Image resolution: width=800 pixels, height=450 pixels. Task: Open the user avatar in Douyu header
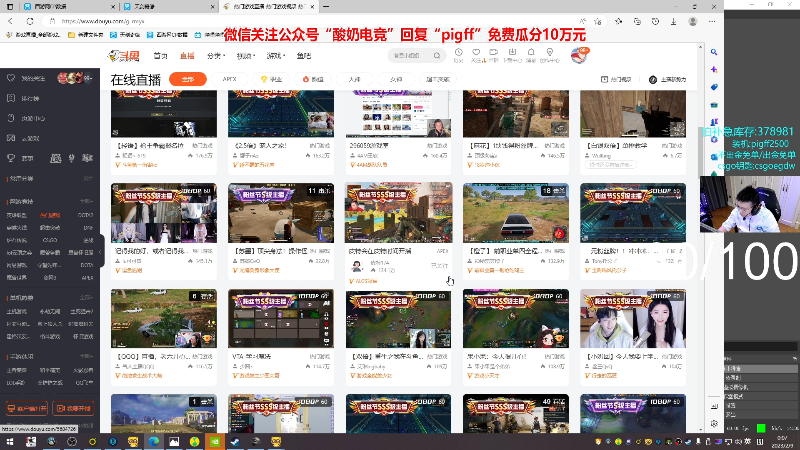point(579,55)
